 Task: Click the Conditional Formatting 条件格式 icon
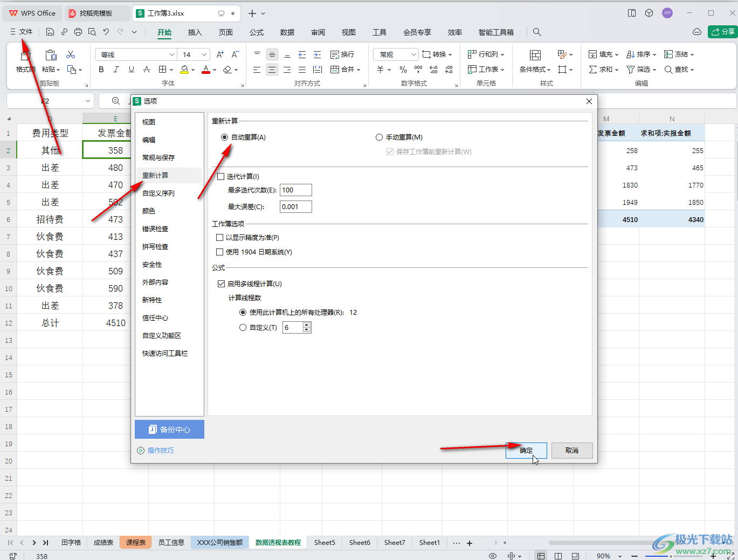pyautogui.click(x=535, y=55)
